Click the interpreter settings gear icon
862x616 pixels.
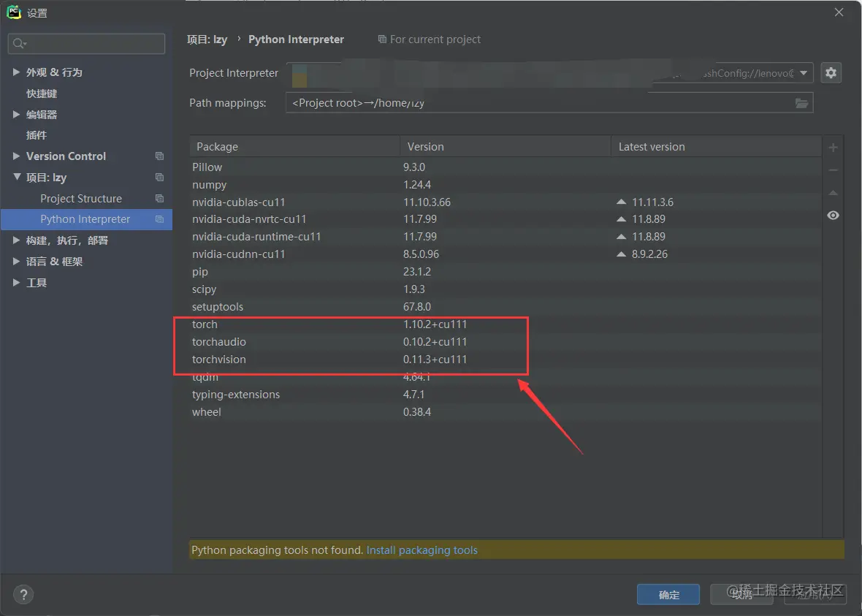(831, 72)
